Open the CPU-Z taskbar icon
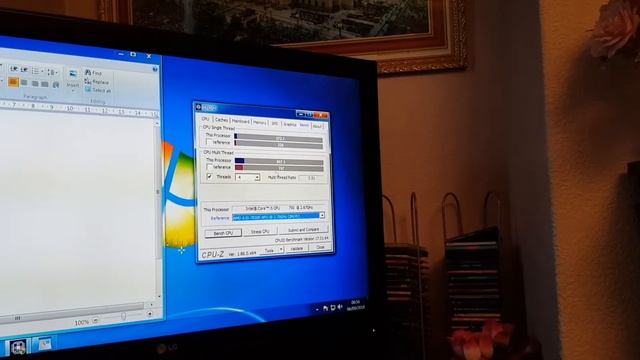 pos(18,347)
